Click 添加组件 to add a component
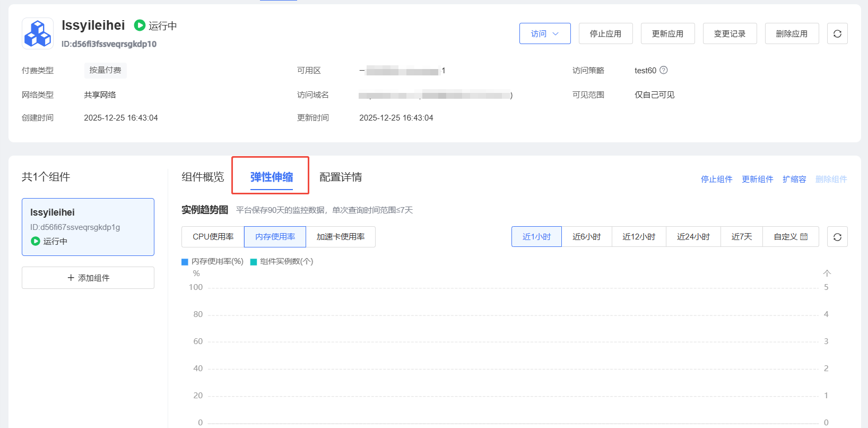Viewport: 868px width, 428px height. 88,278
